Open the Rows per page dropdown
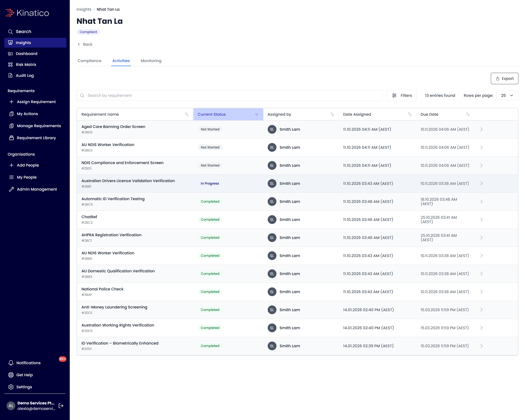This screenshot has height=420, width=525. click(507, 95)
